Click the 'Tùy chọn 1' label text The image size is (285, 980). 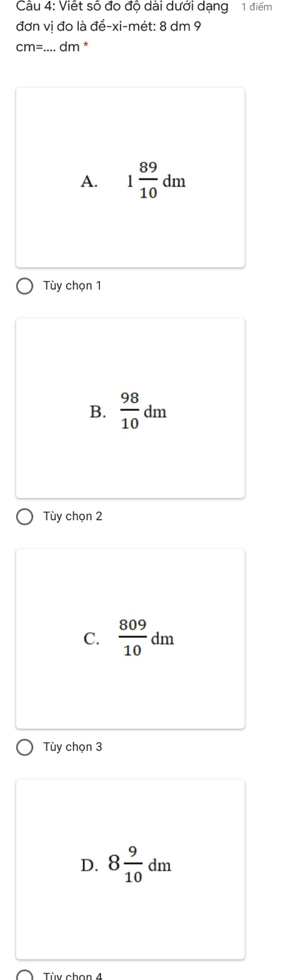72,286
